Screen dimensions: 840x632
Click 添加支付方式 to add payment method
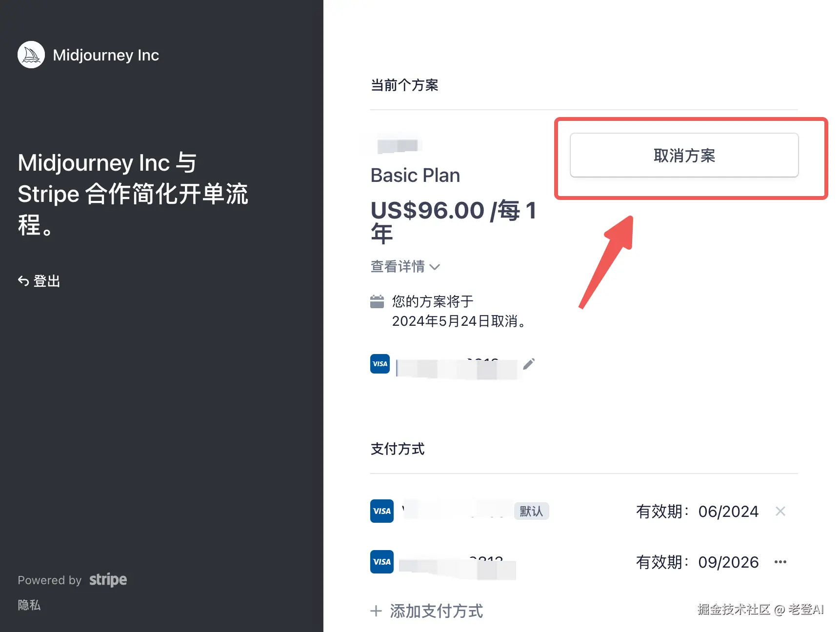click(436, 611)
